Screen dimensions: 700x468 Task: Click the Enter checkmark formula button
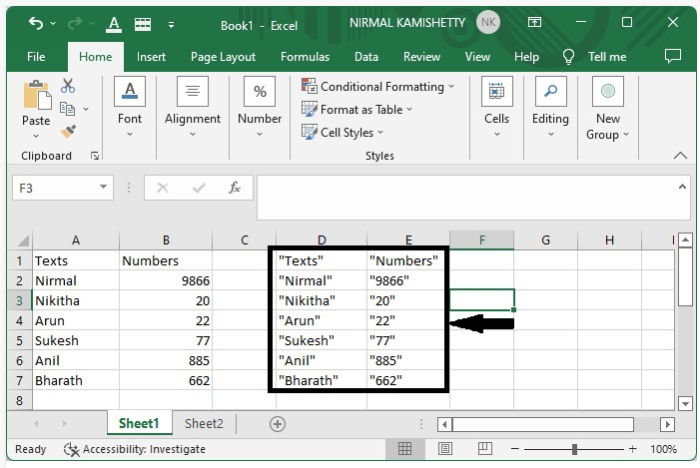tap(199, 188)
